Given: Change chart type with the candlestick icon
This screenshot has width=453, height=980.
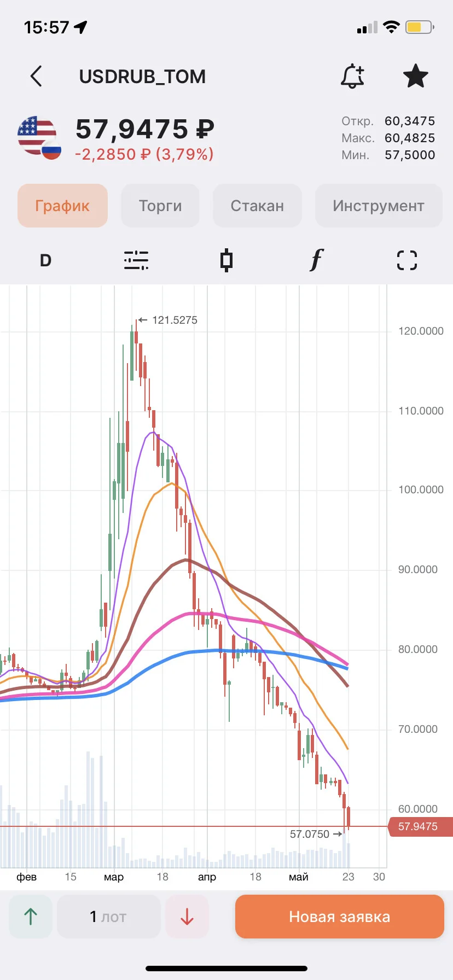Looking at the screenshot, I should coord(226,260).
